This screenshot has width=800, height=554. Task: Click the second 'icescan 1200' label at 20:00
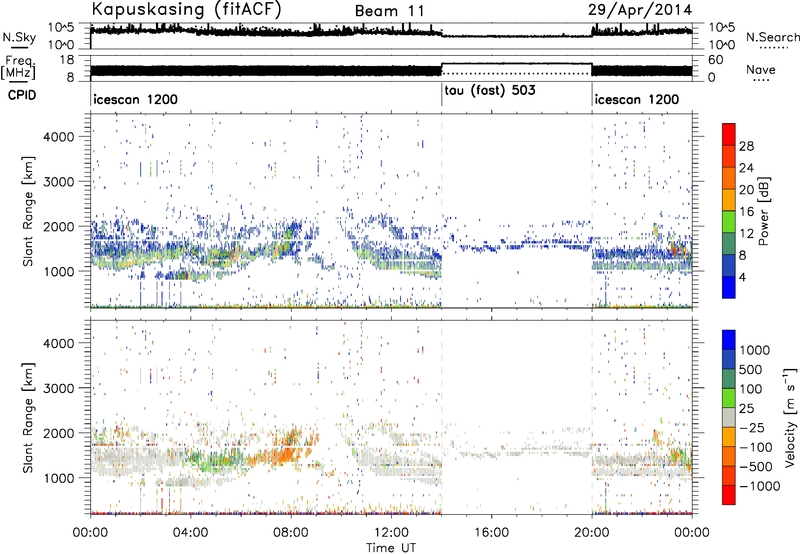(637, 99)
